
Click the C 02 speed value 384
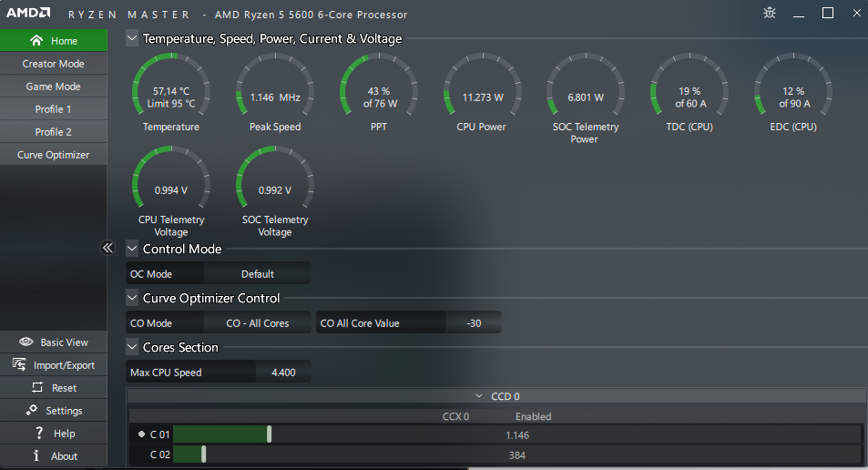coord(517,455)
